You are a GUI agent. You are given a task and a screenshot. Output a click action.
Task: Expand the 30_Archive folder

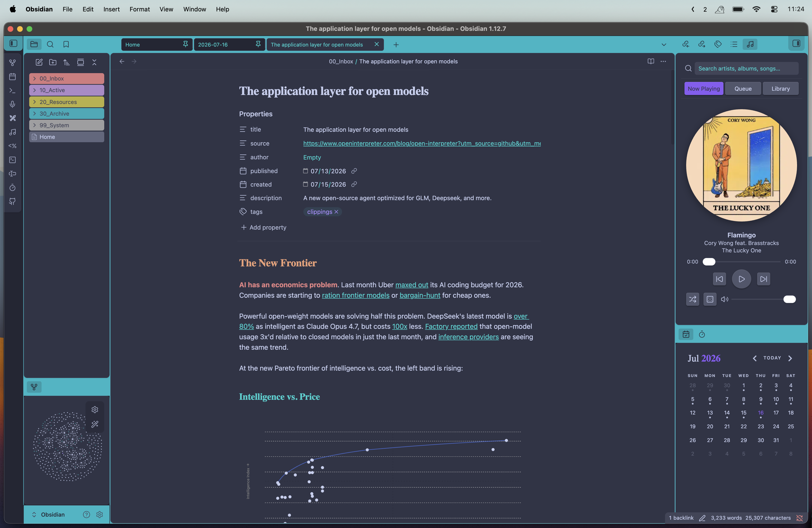[66, 113]
